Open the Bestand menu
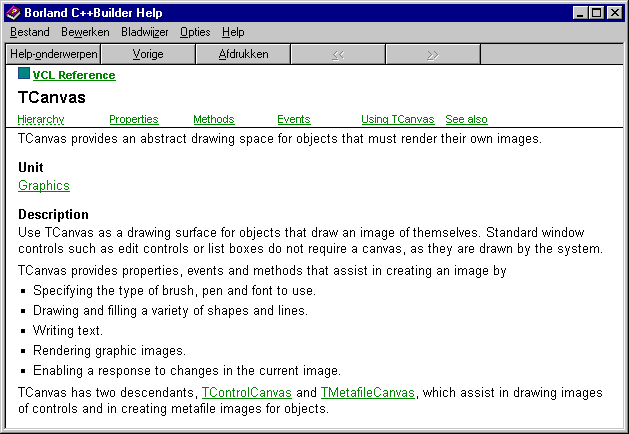 pos(29,32)
